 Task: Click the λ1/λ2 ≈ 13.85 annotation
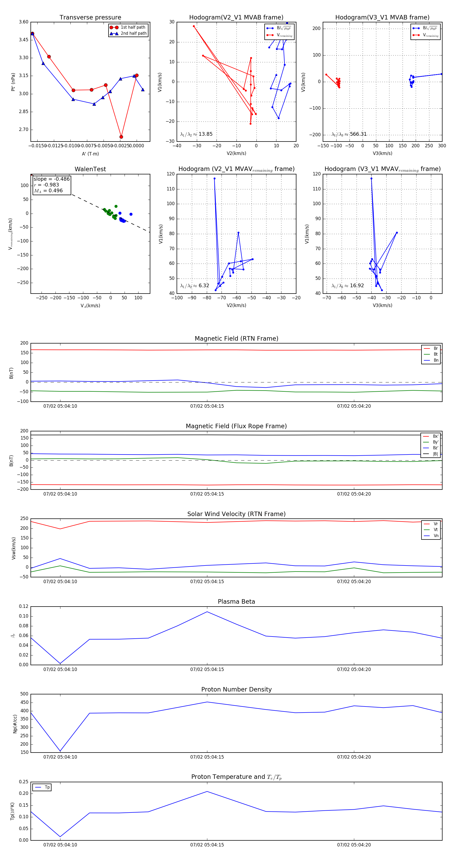[196, 134]
